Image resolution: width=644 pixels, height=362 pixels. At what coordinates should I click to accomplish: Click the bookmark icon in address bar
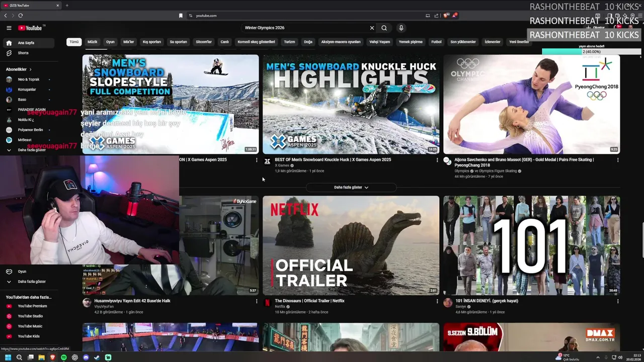[181, 16]
